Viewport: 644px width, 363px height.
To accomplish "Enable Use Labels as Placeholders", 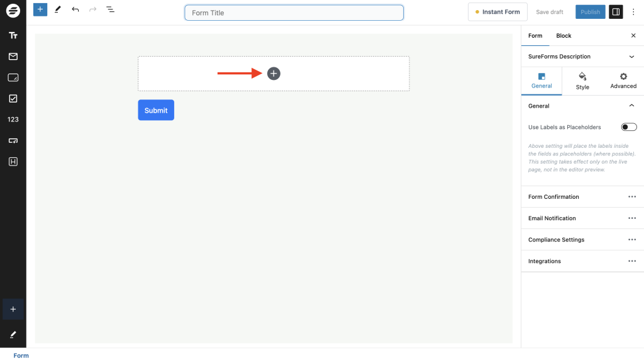I will (x=628, y=126).
